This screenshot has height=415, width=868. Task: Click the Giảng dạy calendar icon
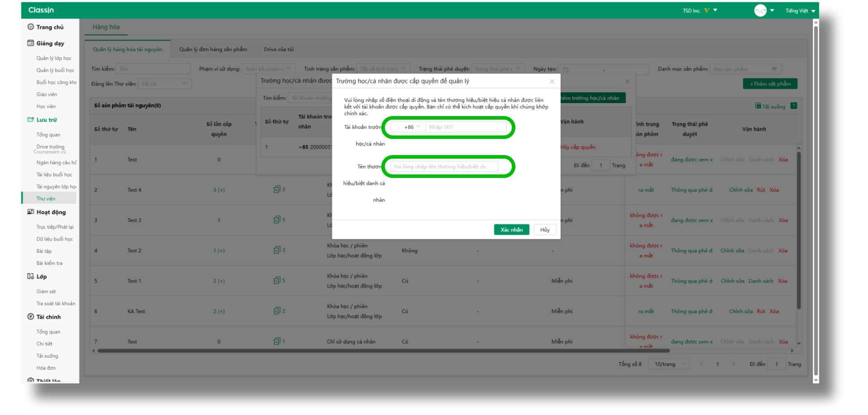coord(30,43)
